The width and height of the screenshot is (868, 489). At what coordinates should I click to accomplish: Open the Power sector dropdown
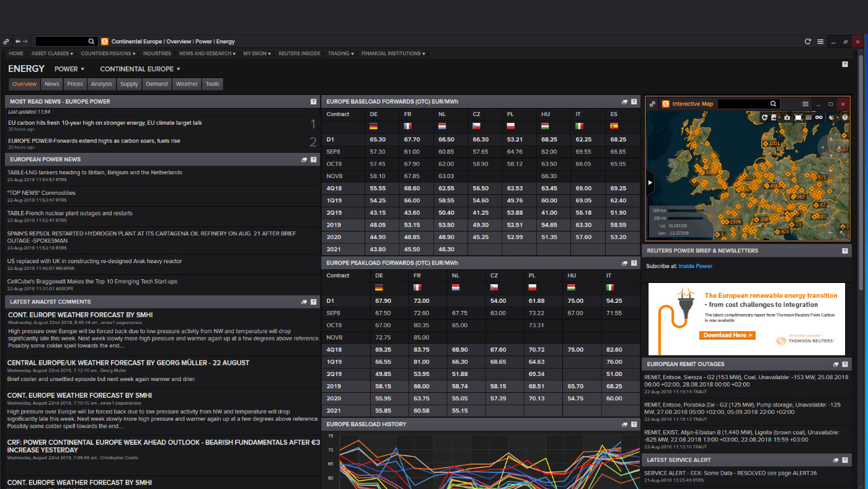pyautogui.click(x=69, y=69)
